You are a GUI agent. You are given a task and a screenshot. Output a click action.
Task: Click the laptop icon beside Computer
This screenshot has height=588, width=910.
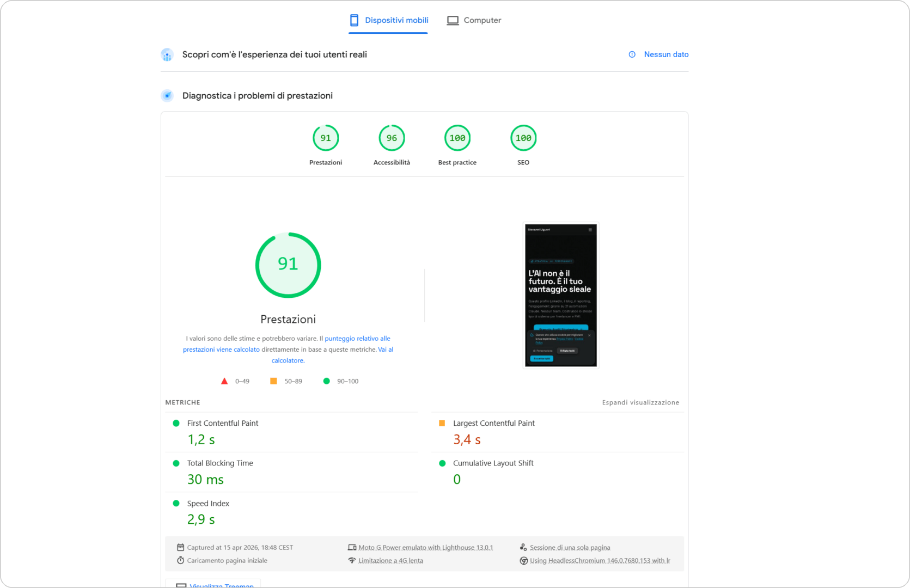click(453, 20)
